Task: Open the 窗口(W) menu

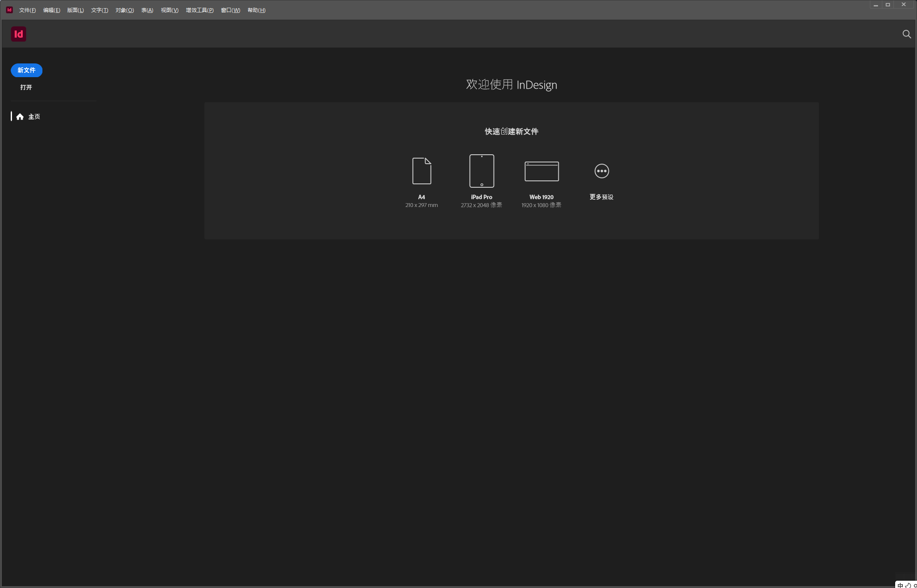Action: (231, 10)
